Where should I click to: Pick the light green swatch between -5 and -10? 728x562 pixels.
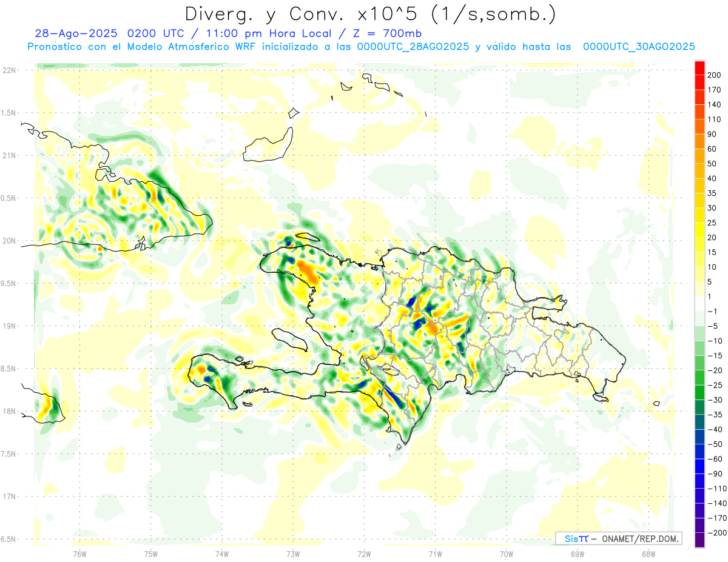click(x=700, y=334)
